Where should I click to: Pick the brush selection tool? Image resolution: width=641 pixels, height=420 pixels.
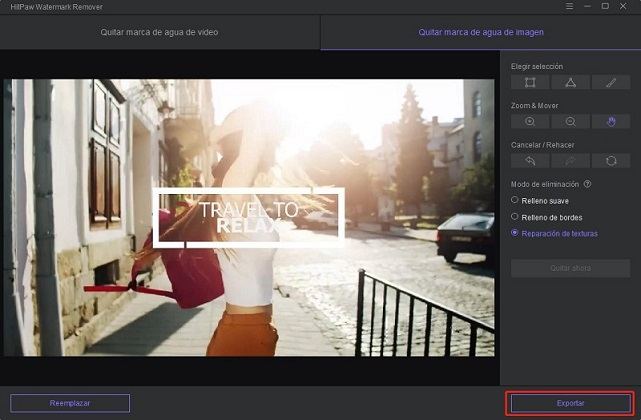click(611, 83)
